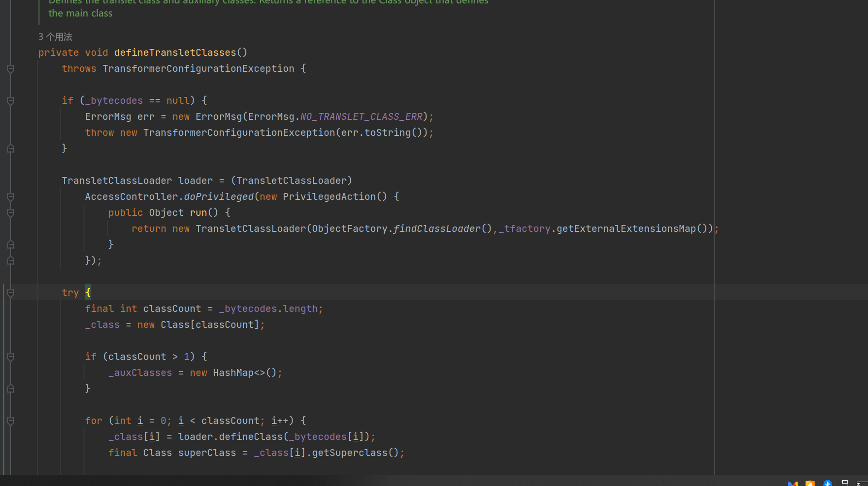The width and height of the screenshot is (868, 486).
Task: Click _bytecodes.length expression
Action: click(x=268, y=308)
